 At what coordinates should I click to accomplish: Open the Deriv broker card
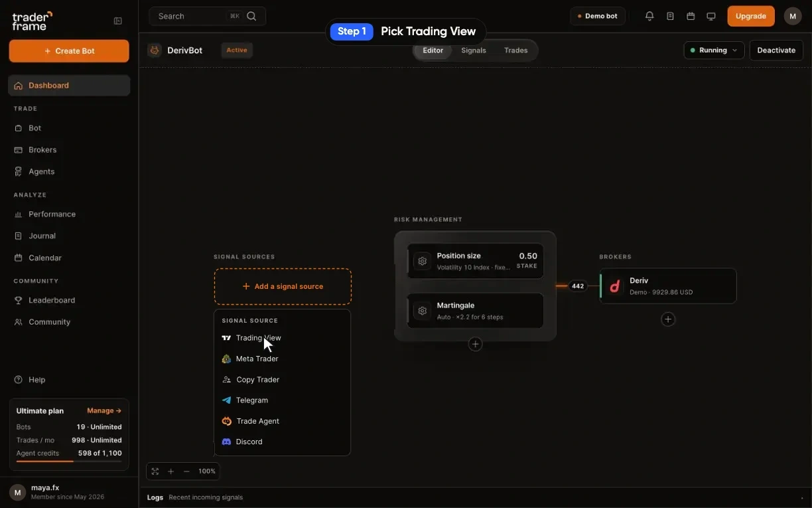pos(668,286)
